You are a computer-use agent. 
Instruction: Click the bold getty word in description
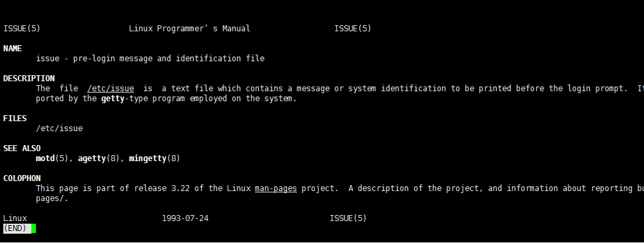tap(113, 99)
